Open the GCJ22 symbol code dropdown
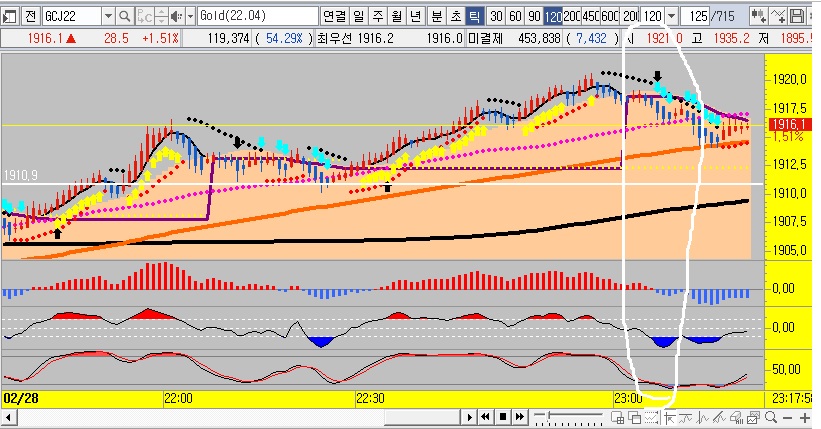The image size is (821, 429). [105, 17]
